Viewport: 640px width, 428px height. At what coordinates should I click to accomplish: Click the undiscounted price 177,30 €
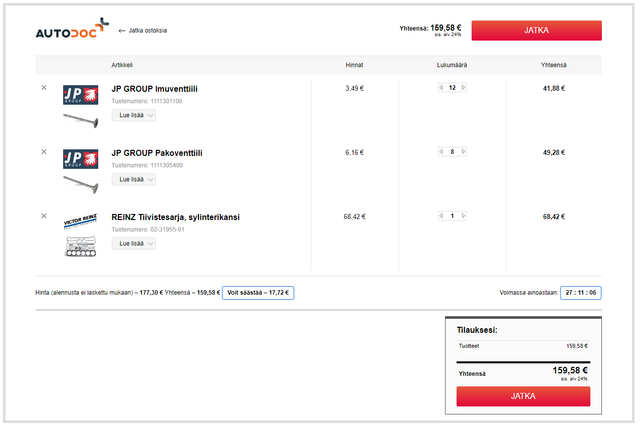151,293
